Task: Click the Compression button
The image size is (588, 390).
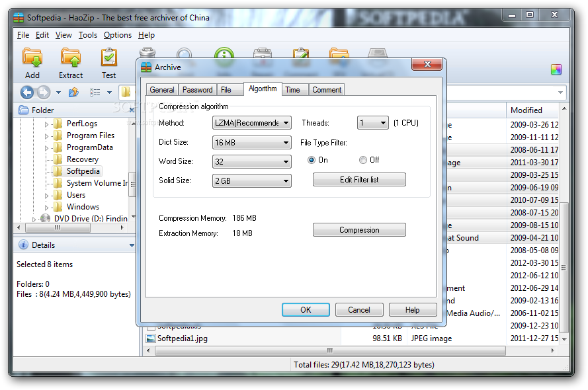Action: pos(359,229)
